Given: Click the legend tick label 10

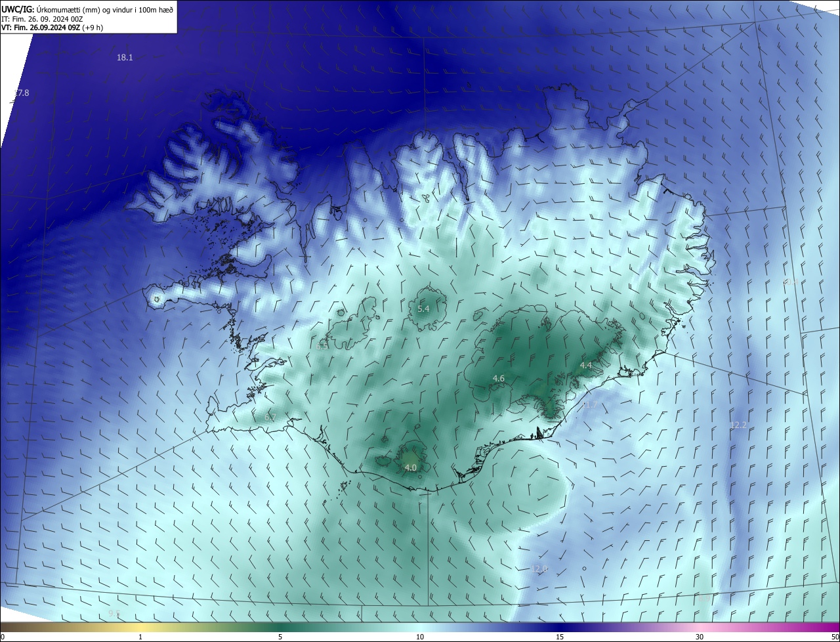Looking at the screenshot, I should pos(420,637).
